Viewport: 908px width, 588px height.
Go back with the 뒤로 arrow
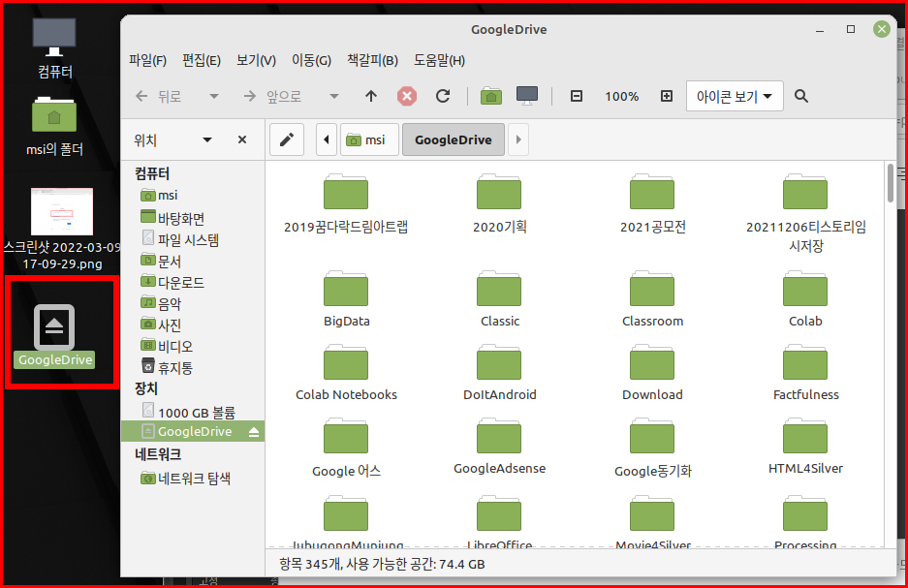click(x=158, y=96)
